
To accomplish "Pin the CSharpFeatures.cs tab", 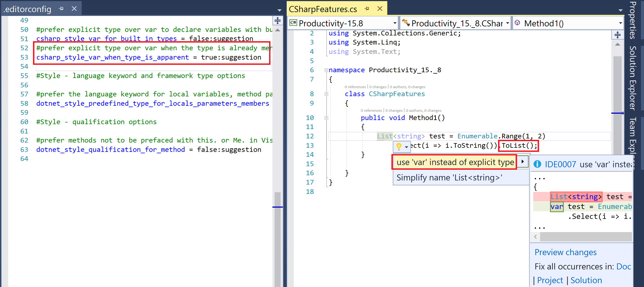I will click(x=367, y=8).
